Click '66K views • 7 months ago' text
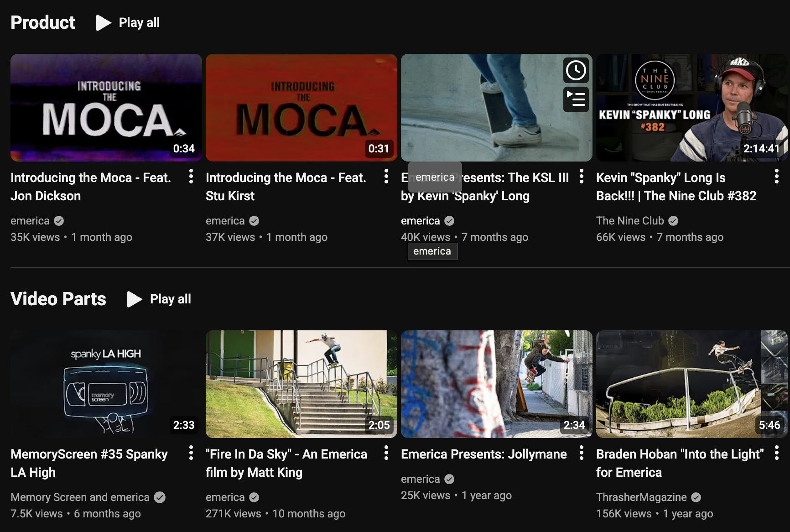Screen dimensions: 790x532 (x=660, y=237)
